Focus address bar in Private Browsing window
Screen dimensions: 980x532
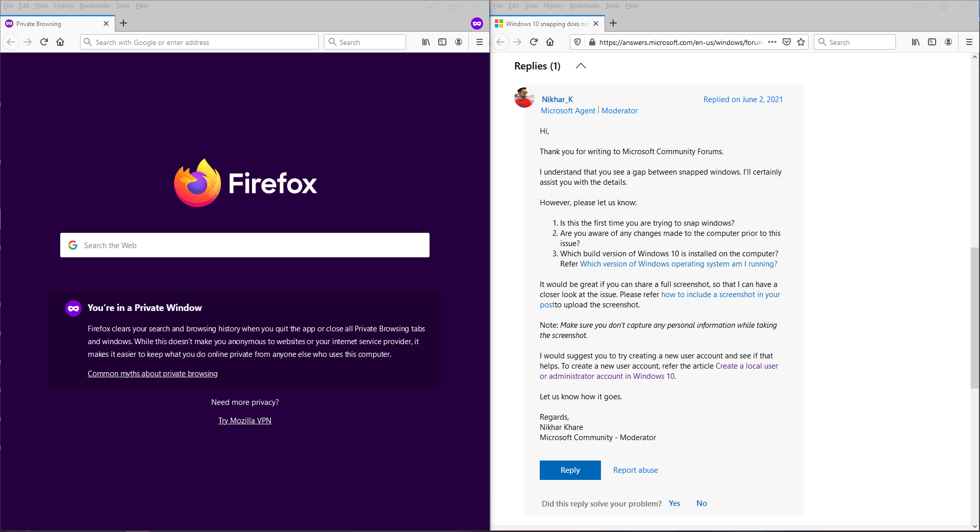coord(199,42)
